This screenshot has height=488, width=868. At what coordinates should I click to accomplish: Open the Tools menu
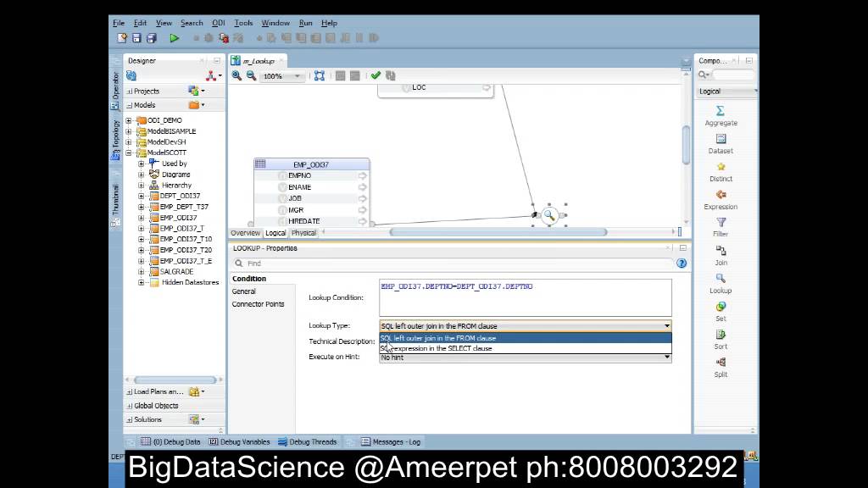click(243, 23)
